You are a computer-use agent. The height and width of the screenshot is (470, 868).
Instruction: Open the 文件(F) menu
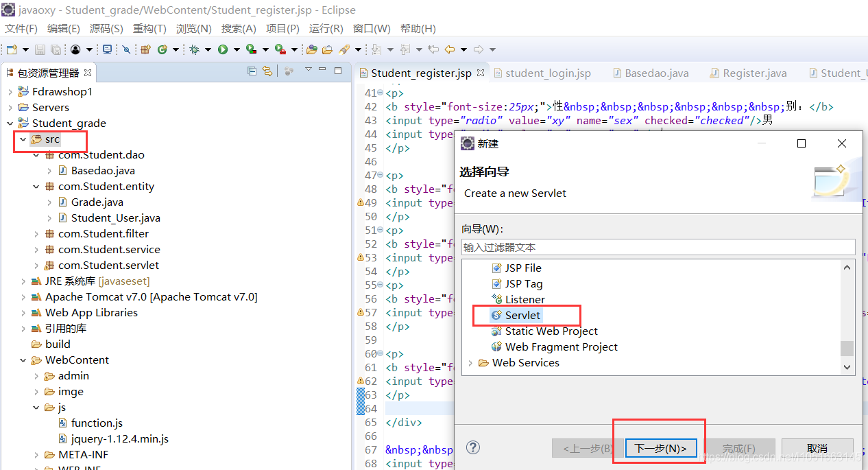point(21,28)
